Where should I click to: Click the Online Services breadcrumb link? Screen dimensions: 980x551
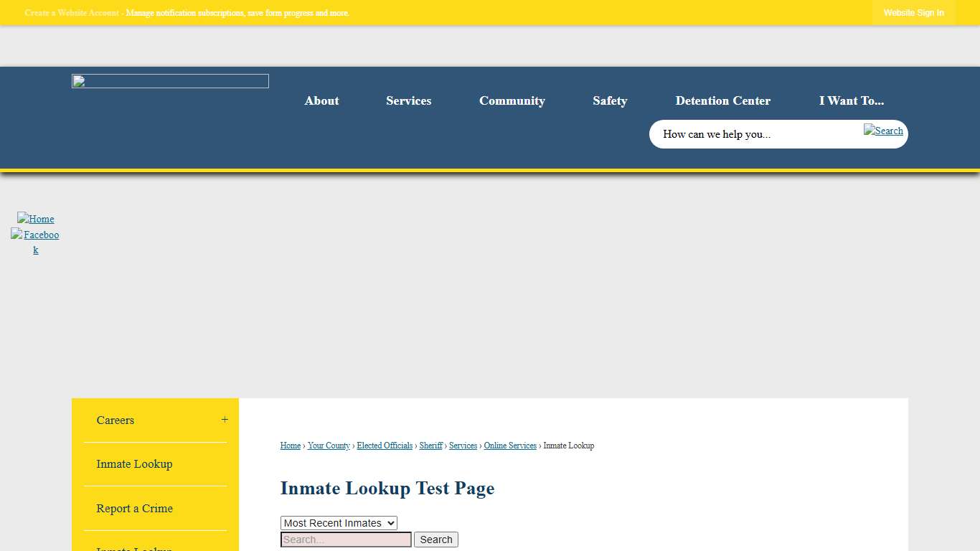tap(509, 446)
